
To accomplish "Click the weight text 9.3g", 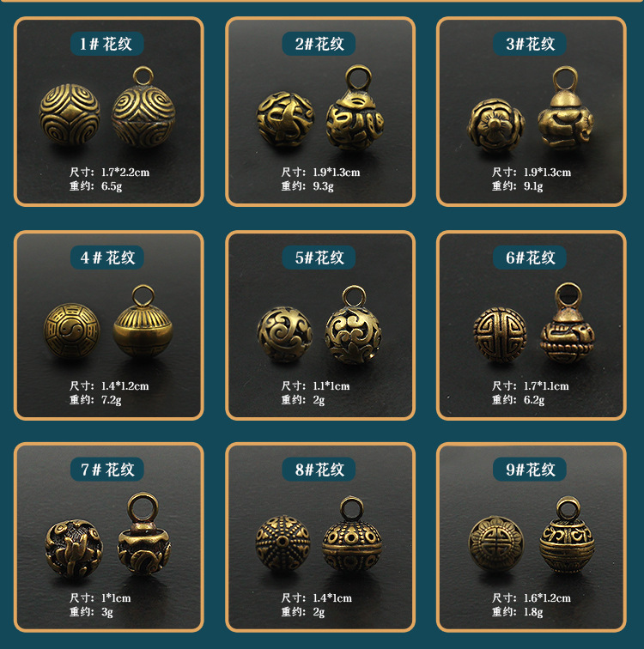I will [323, 186].
